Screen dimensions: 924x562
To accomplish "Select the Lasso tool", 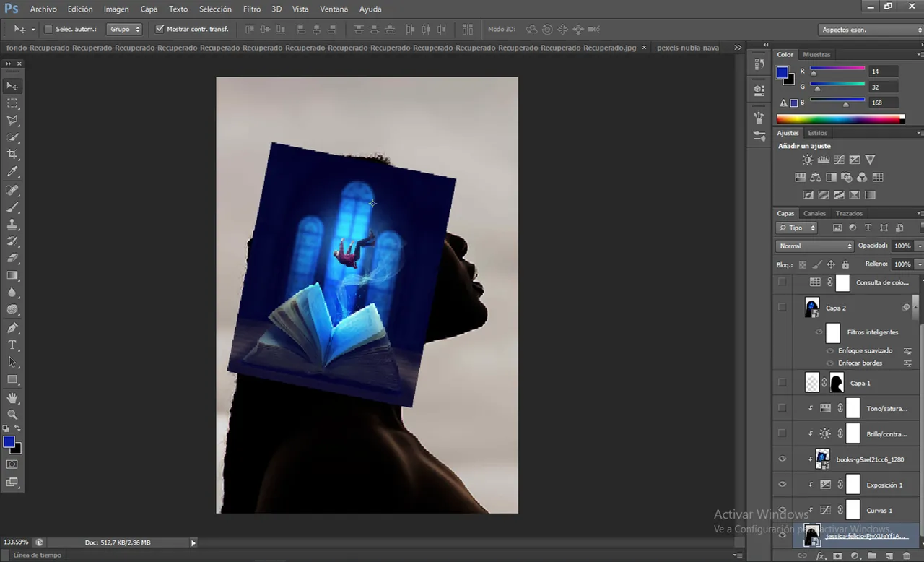I will point(12,120).
